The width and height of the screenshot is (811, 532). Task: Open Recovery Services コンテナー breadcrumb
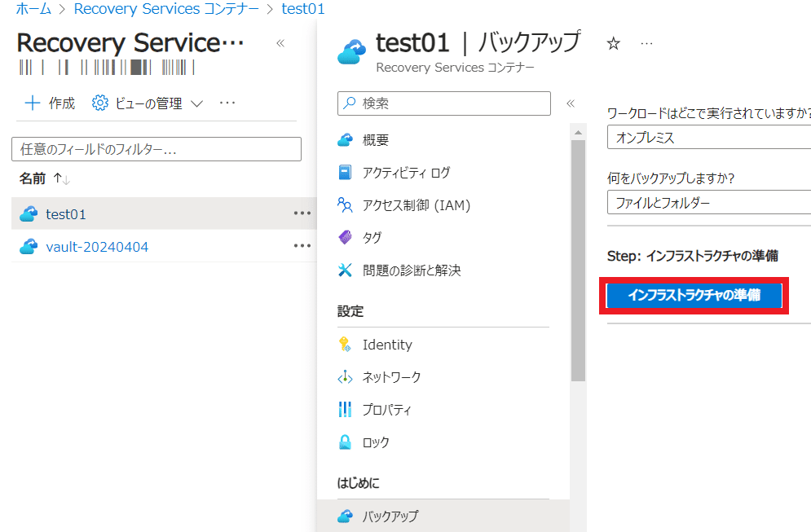166,9
